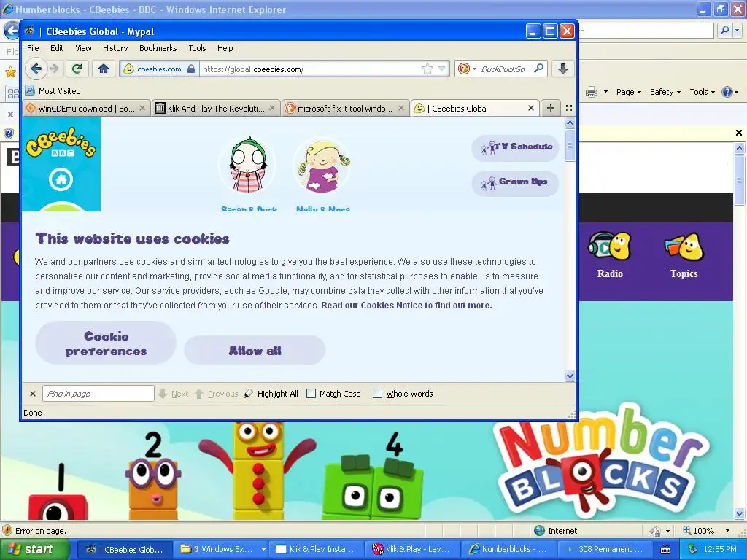
Task: Open the DuckDuckGo search engine selector
Action: [468, 69]
